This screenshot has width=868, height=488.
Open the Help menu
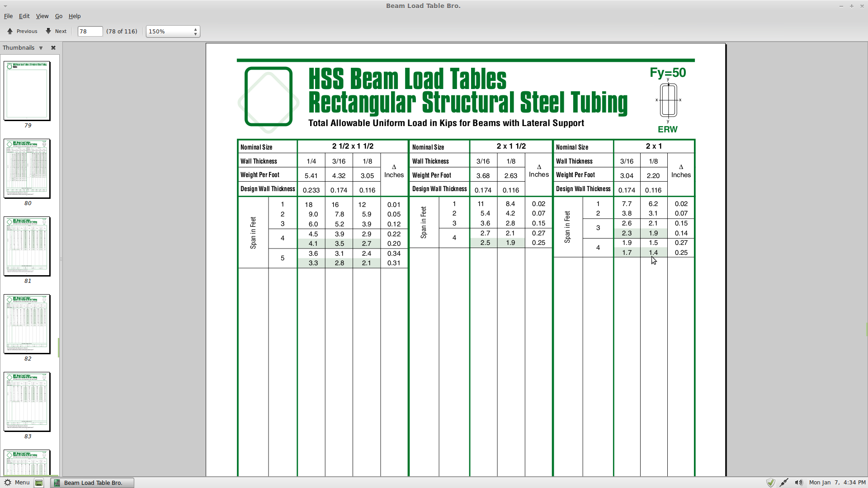(75, 16)
